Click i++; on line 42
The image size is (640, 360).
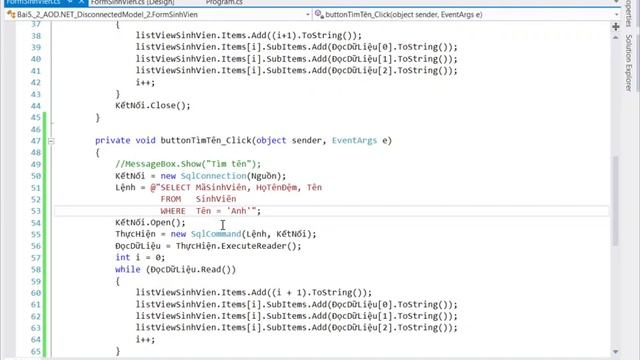145,82
